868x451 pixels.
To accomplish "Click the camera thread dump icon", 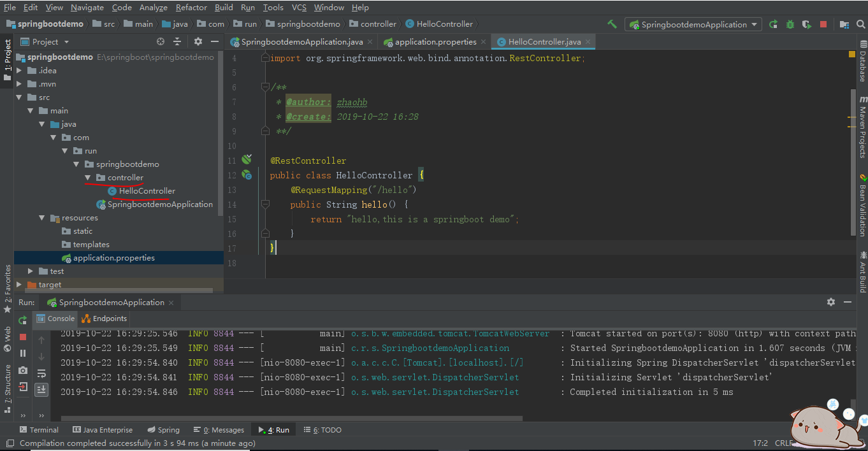I will [x=23, y=370].
